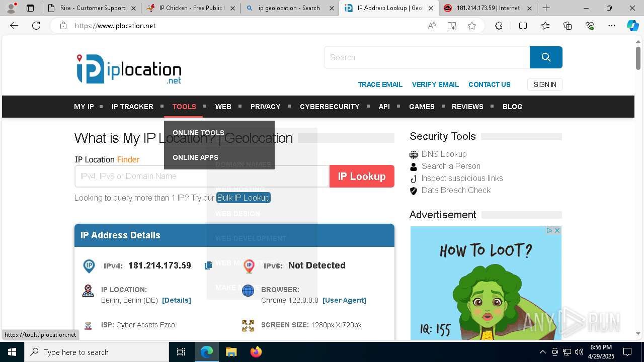Viewport: 644px width, 362px height.
Task: Open PRIVACY menu item
Action: click(266, 107)
